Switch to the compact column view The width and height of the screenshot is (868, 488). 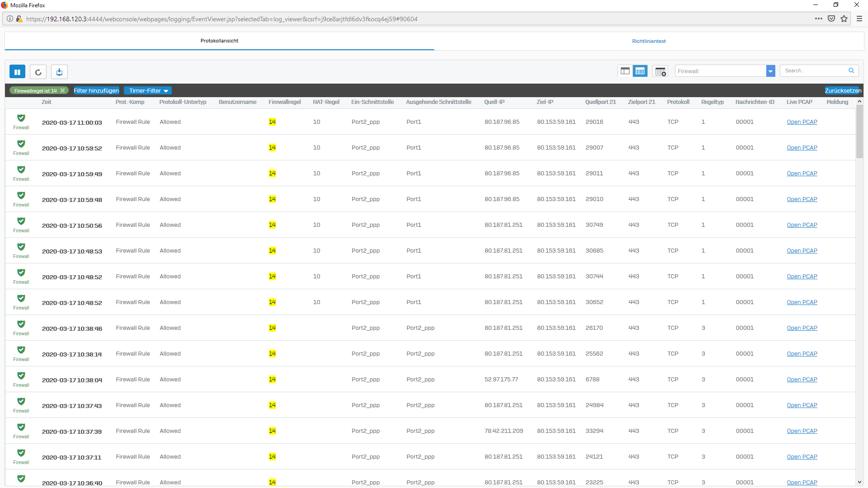pyautogui.click(x=625, y=71)
